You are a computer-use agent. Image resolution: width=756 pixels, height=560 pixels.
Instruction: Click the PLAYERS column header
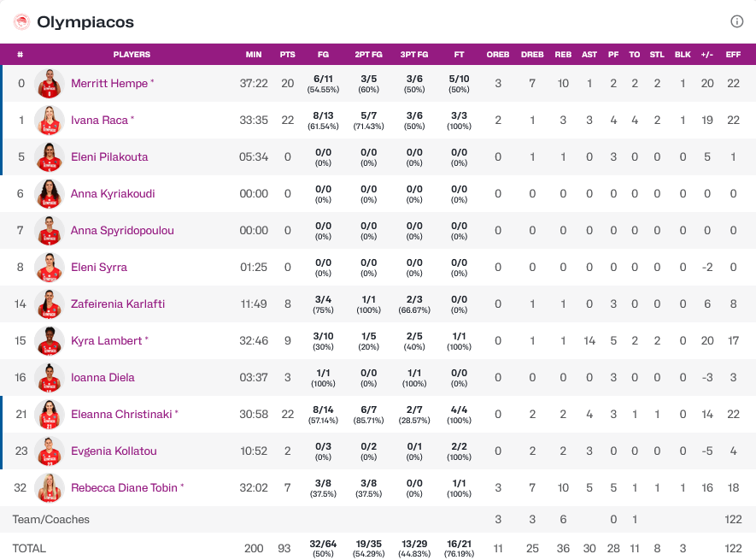point(132,55)
